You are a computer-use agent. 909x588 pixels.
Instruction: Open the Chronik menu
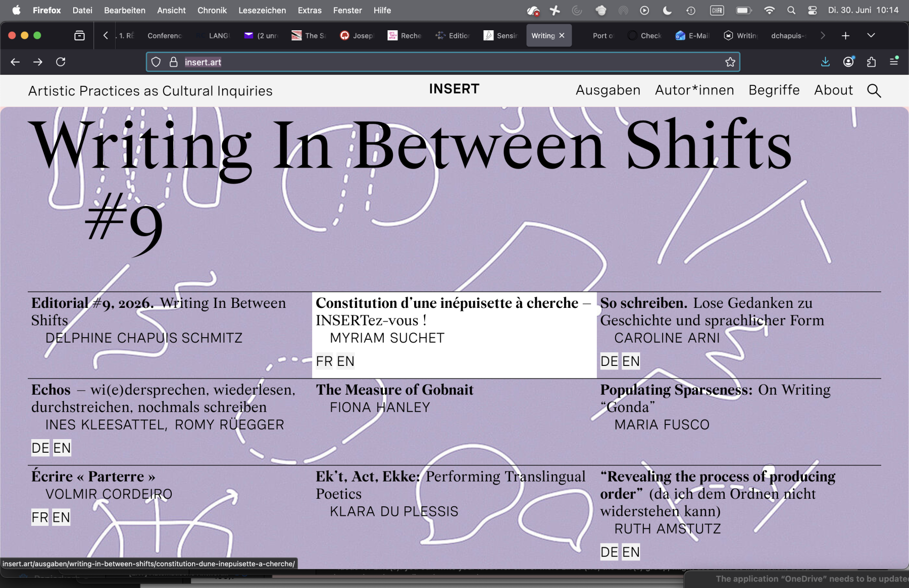point(212,10)
